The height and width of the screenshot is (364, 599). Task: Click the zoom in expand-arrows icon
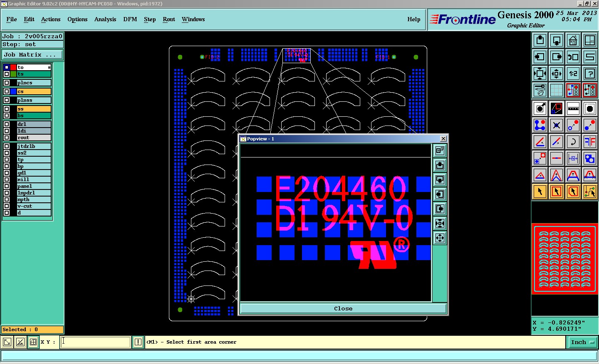click(x=540, y=74)
